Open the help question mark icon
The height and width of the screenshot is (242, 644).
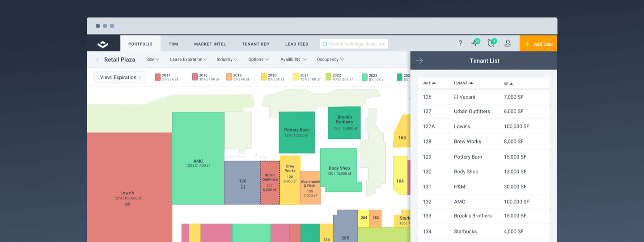click(x=460, y=43)
